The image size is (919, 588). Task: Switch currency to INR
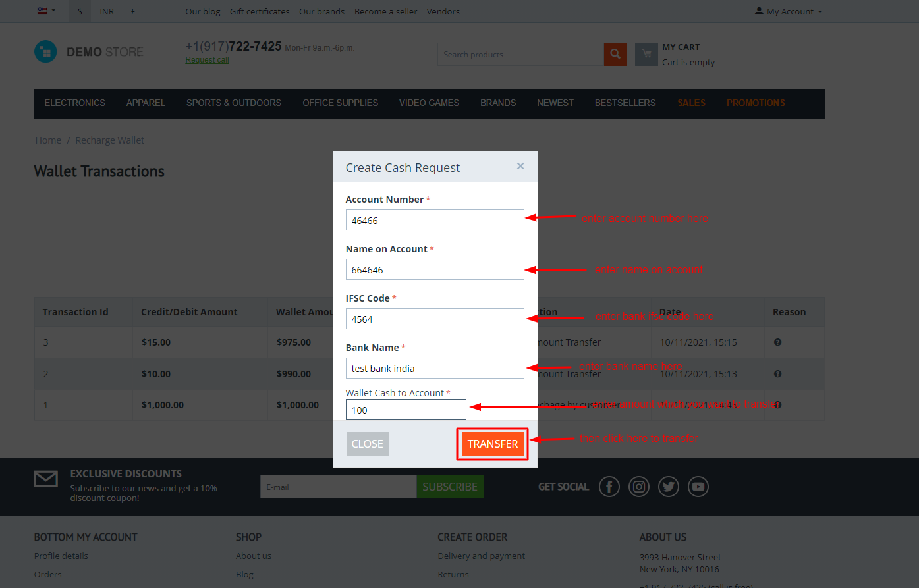click(x=107, y=11)
